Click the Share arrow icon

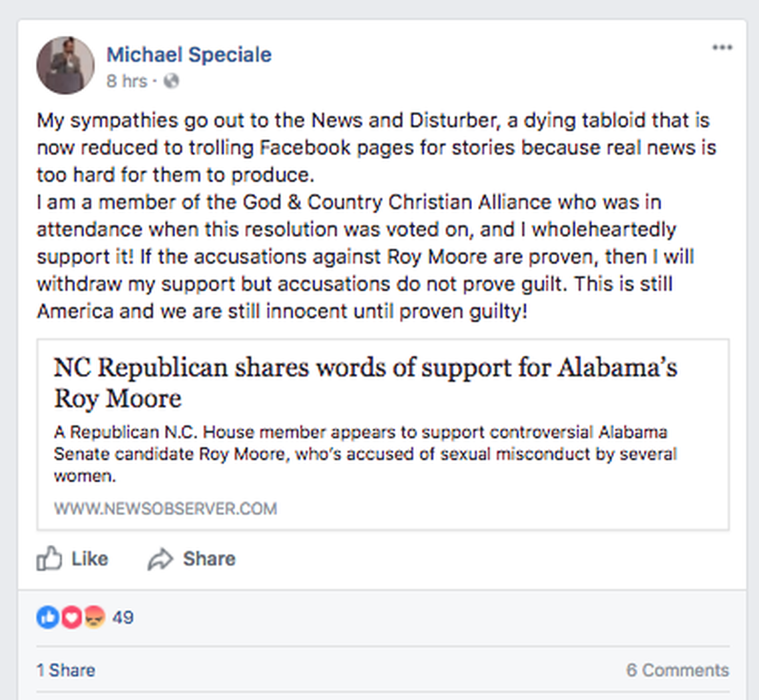pos(160,559)
